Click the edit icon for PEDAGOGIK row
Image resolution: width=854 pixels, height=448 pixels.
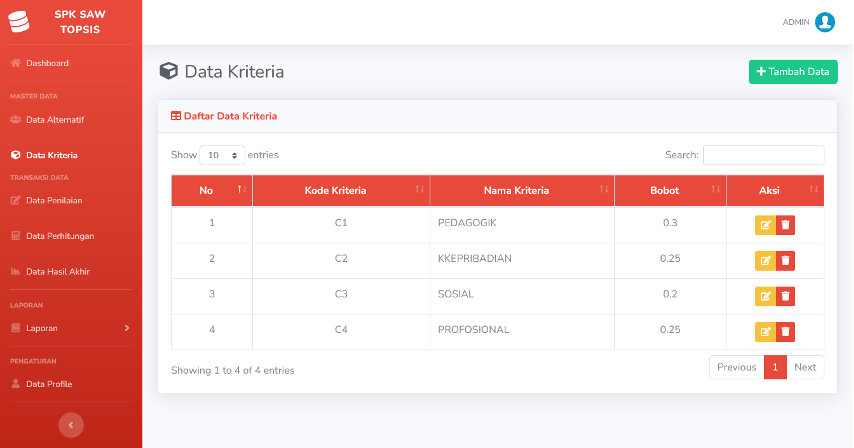(765, 225)
